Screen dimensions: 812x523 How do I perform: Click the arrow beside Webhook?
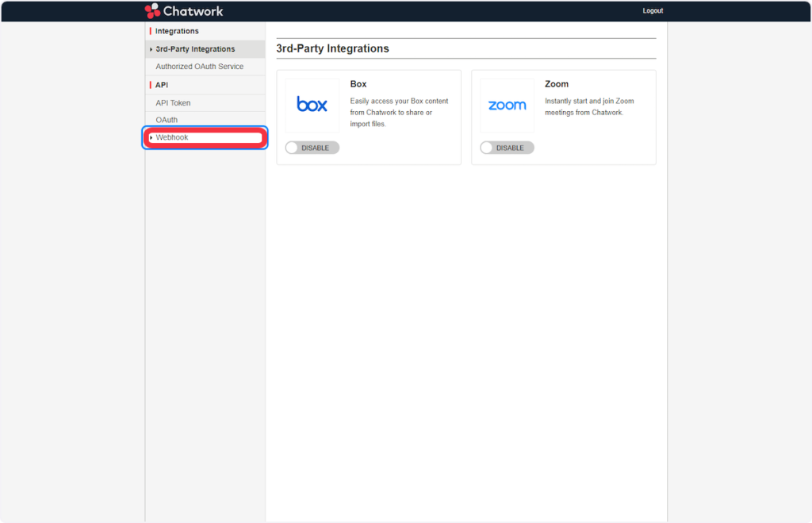pyautogui.click(x=151, y=138)
